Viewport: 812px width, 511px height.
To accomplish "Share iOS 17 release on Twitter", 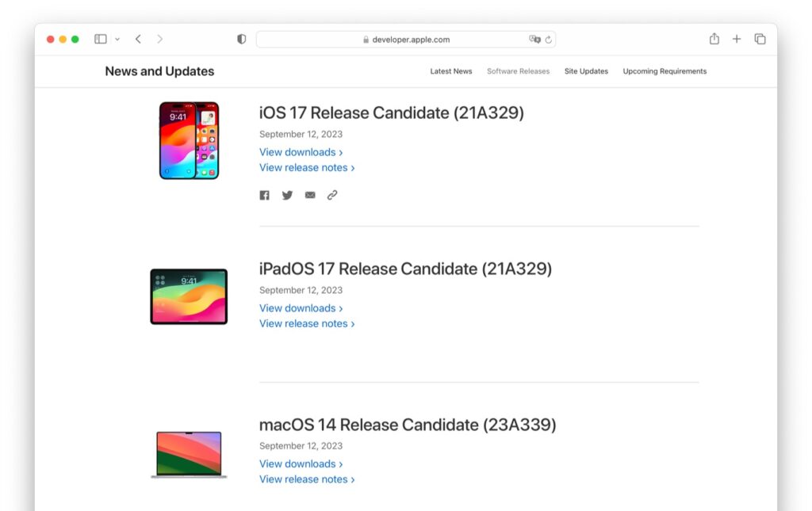I will coord(287,195).
